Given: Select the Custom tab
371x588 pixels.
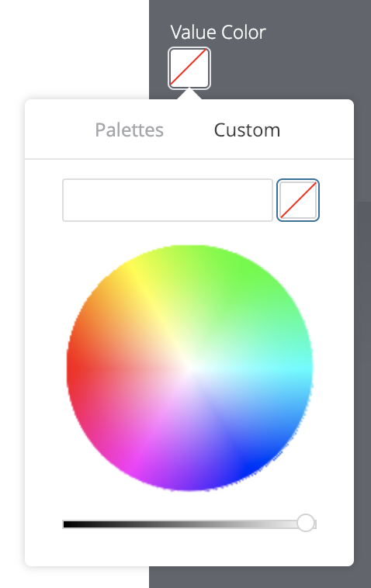Looking at the screenshot, I should coord(247,130).
